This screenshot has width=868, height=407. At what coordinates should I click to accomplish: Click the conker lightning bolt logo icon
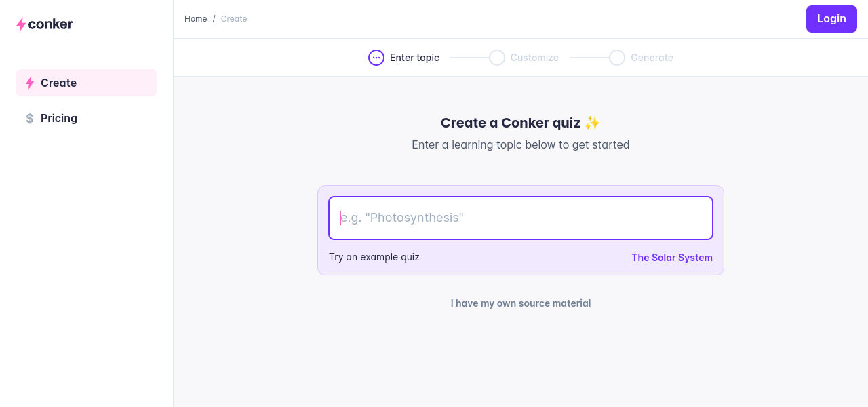(x=21, y=24)
